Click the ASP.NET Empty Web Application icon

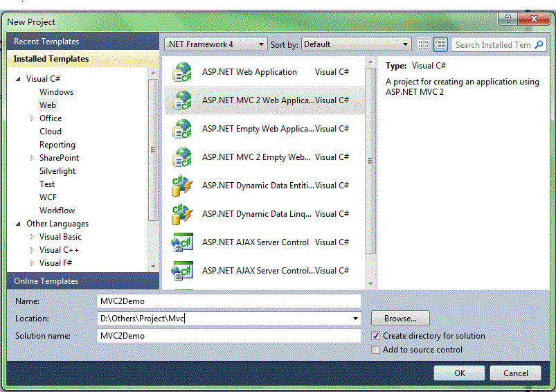pos(182,129)
